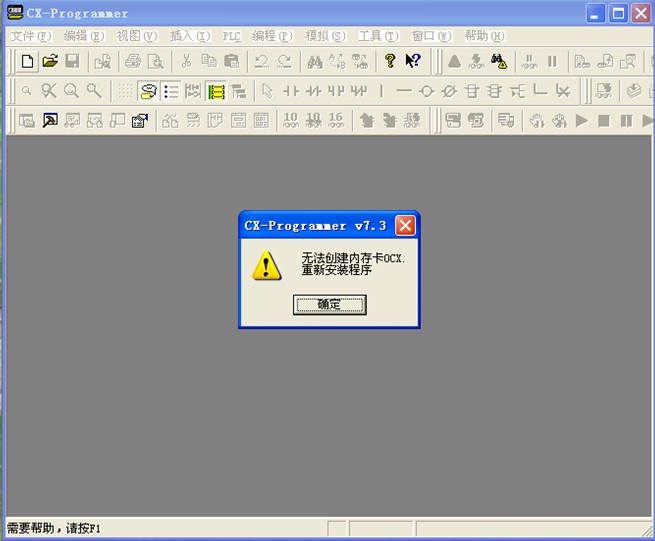This screenshot has width=655, height=541.
Task: Click the context help arrow-question icon
Action: coord(413,61)
